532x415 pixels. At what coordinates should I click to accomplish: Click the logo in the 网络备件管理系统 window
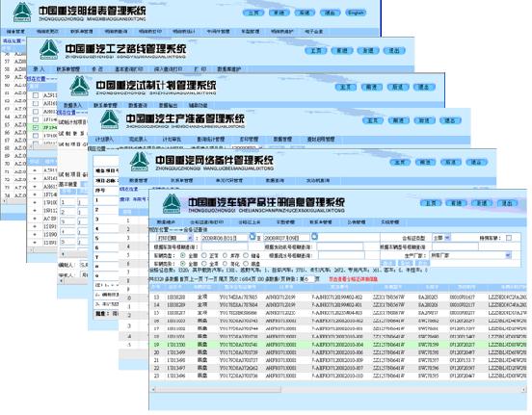click(140, 162)
